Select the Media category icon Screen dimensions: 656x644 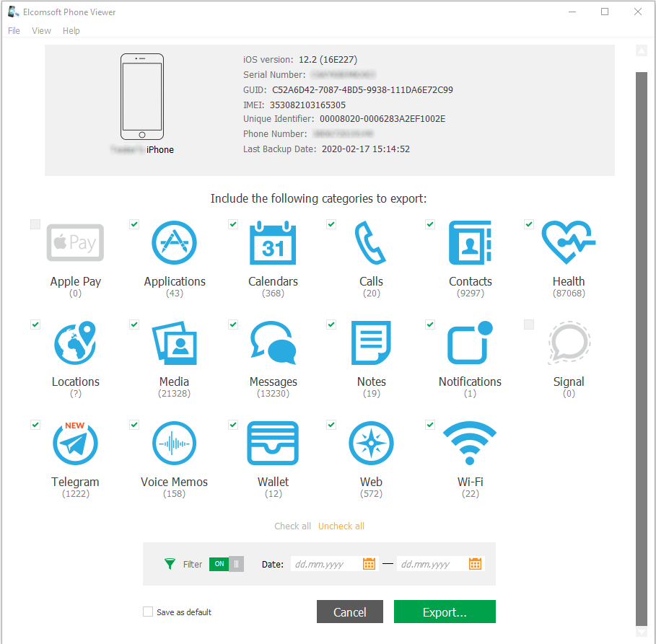(174, 343)
